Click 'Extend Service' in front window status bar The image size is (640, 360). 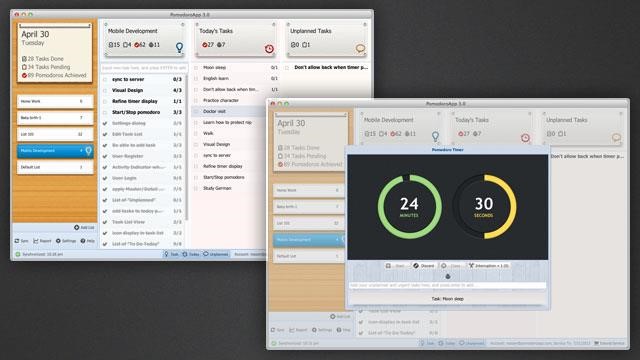[610, 343]
